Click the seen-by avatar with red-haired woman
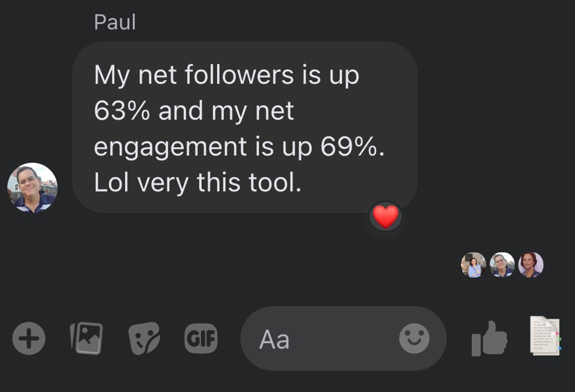 [x=531, y=265]
